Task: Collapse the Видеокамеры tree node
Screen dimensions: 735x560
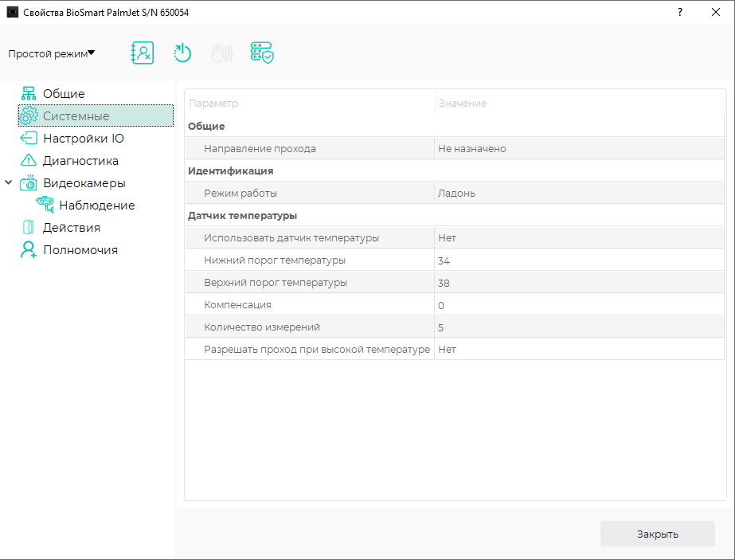Action: (x=9, y=182)
